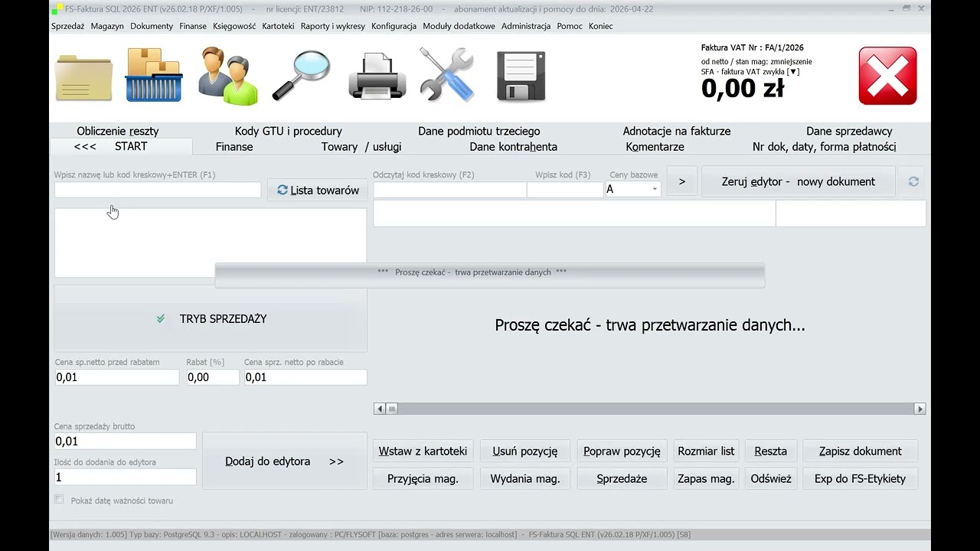Toggle the TRYB SPRZEDAŻY mode button
The image size is (980, 551).
(211, 318)
